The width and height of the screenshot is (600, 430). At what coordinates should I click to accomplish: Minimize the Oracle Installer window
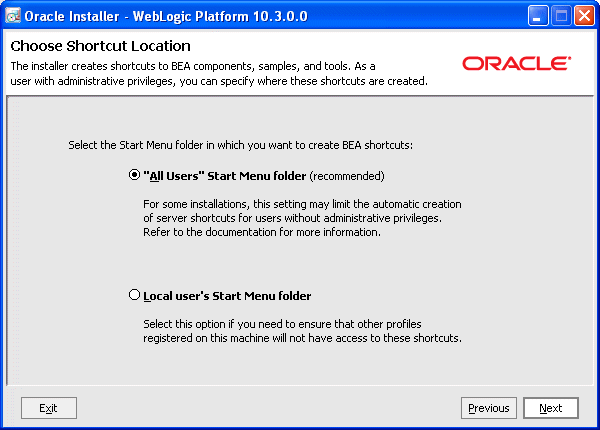click(538, 16)
